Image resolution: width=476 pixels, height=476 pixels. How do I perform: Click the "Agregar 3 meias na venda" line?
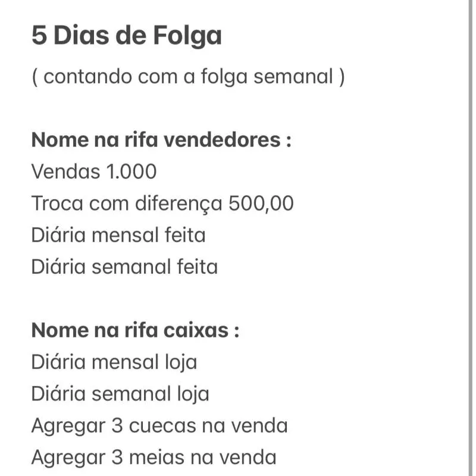(154, 457)
